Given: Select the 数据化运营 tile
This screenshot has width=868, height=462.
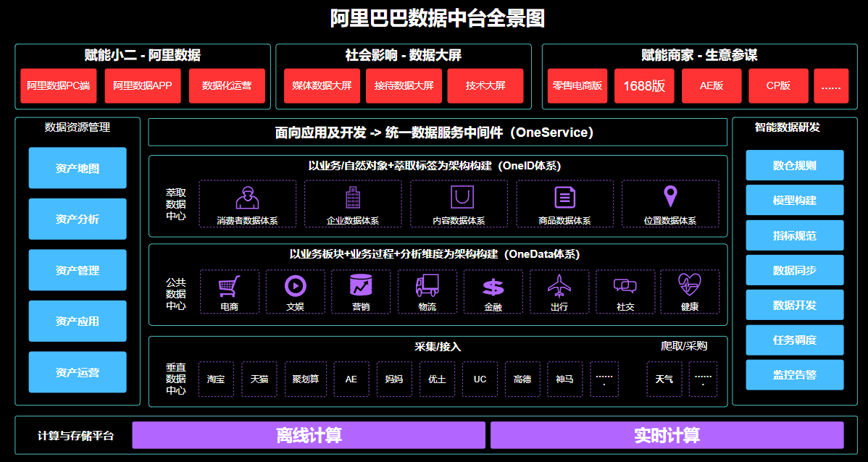Looking at the screenshot, I should (x=227, y=85).
